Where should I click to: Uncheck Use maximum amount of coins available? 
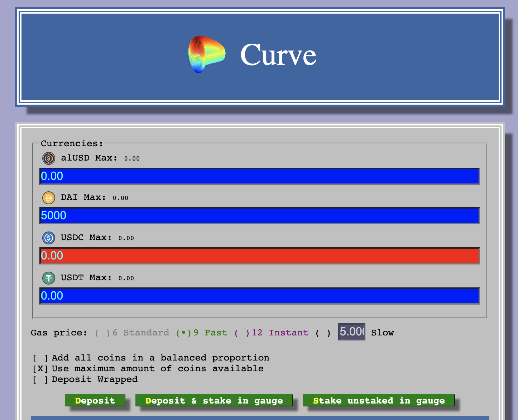click(40, 369)
